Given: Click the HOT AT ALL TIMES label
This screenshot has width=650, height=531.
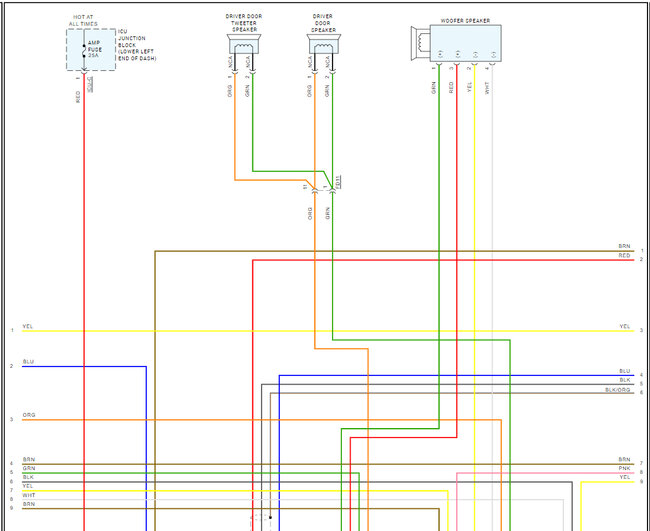Looking at the screenshot, I should tap(83, 21).
